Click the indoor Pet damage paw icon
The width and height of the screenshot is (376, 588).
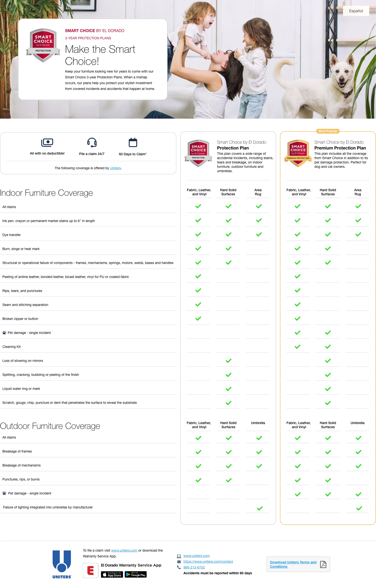coord(4,333)
